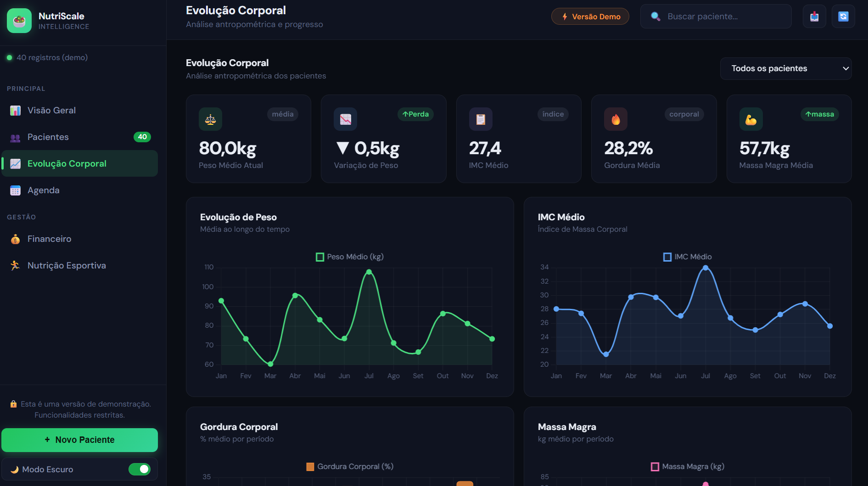Click the Perda tag on weight card
Viewport: 868px width, 486px height.
tap(415, 114)
